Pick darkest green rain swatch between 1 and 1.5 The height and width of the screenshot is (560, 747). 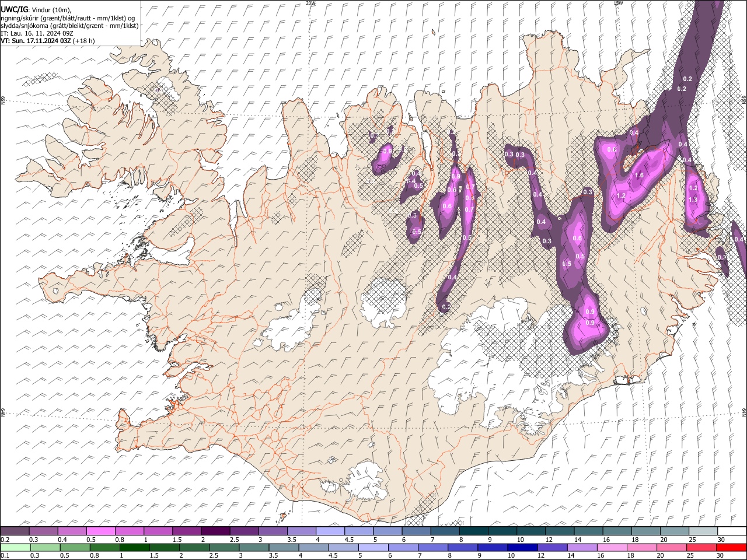(x=134, y=547)
